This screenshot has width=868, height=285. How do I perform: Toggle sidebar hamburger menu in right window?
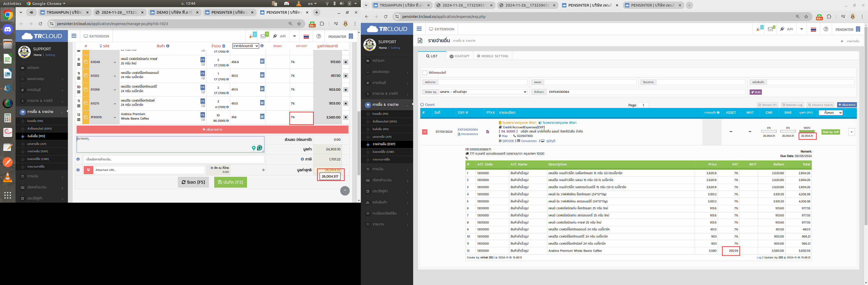point(419,29)
